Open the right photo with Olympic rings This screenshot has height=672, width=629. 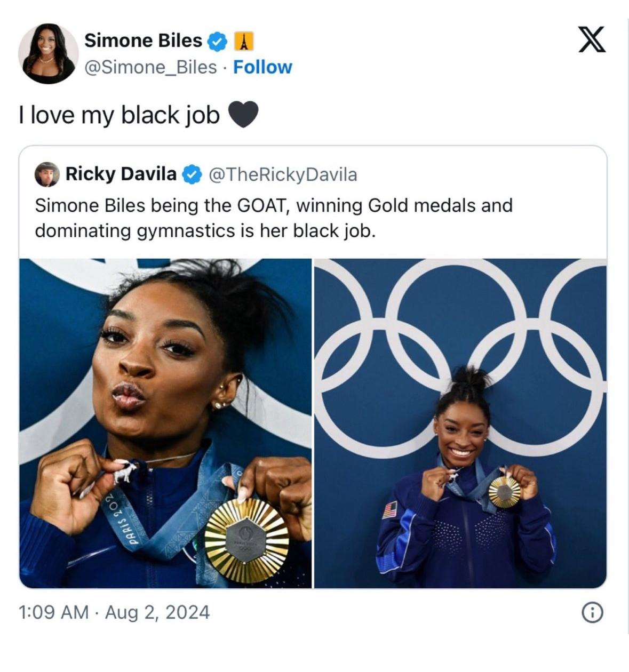coord(460,423)
